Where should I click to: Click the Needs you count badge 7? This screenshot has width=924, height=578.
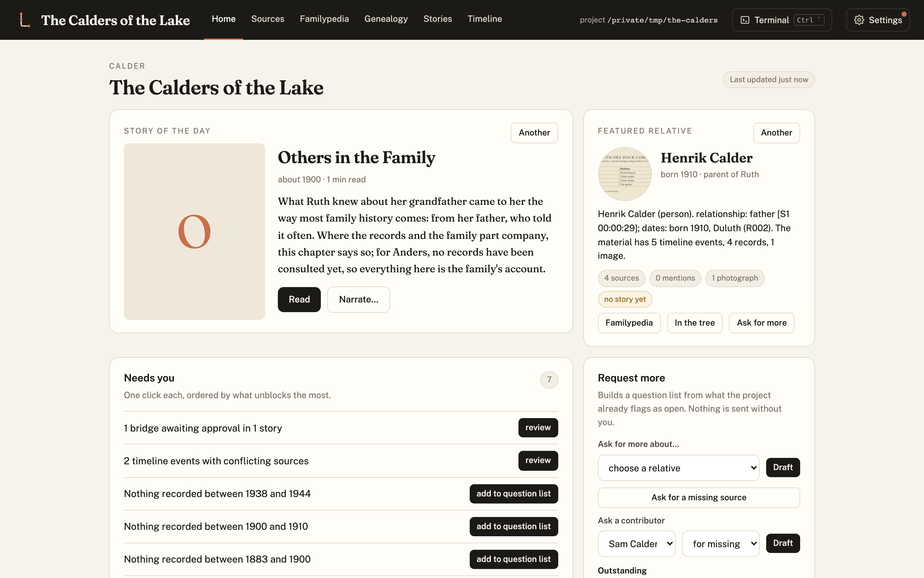[549, 380]
